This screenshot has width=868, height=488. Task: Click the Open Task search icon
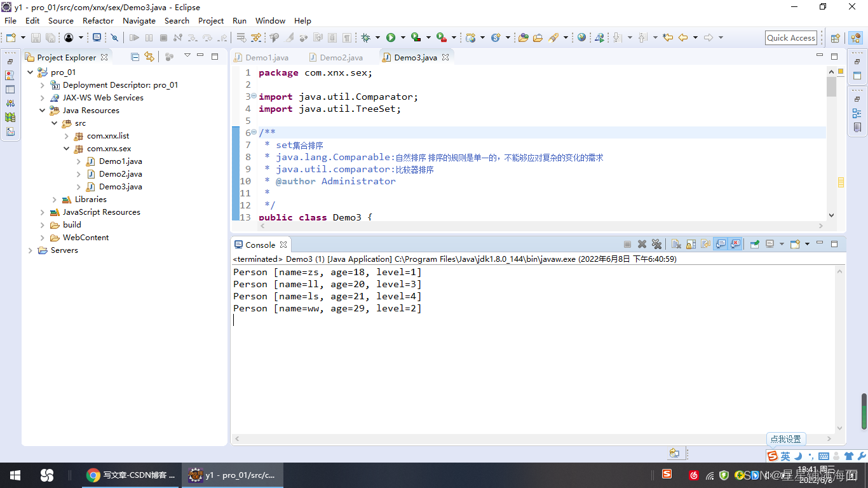point(538,37)
